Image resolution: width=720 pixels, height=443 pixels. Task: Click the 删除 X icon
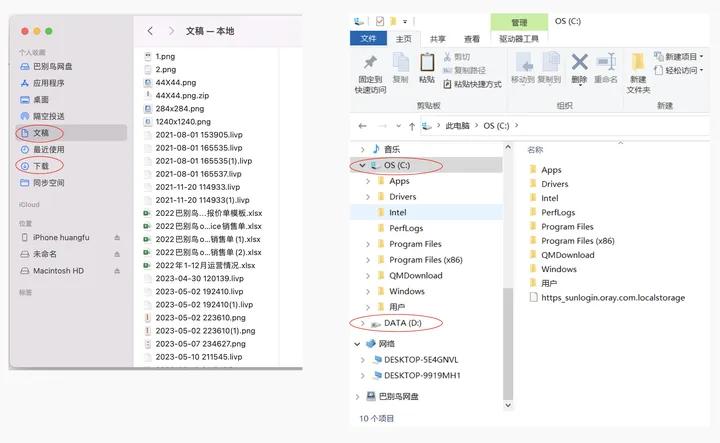579,62
